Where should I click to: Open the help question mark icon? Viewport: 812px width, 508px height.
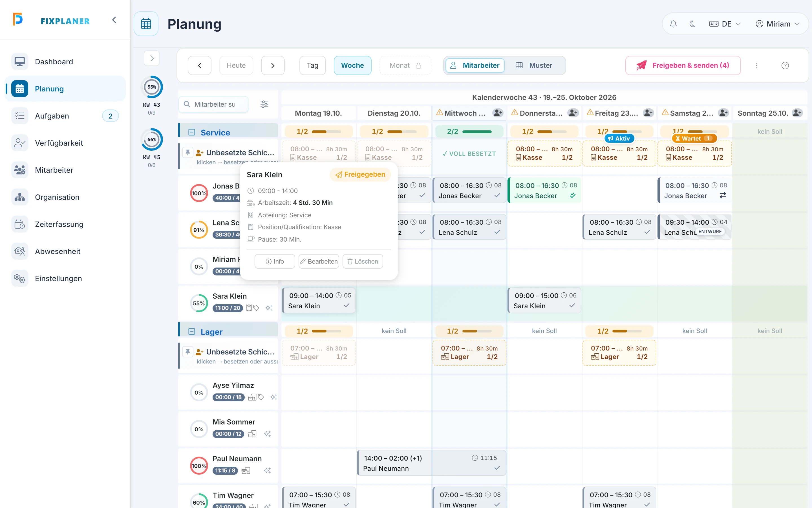[785, 65]
